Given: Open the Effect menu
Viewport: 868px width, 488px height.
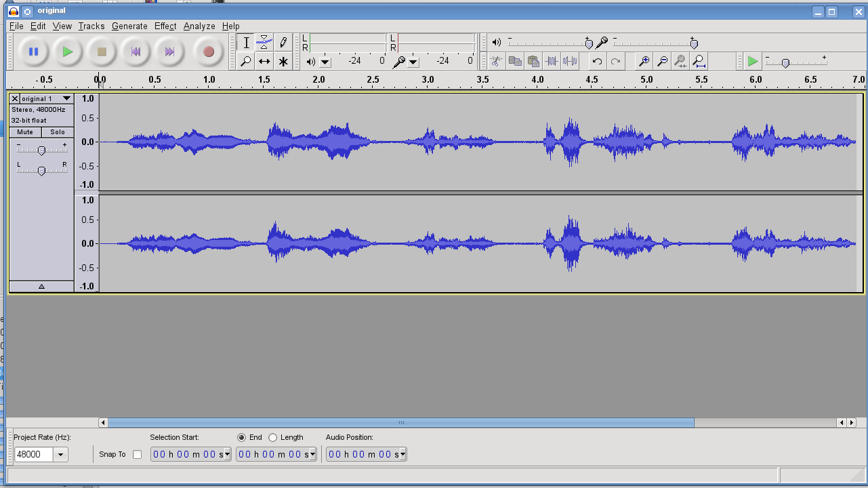Looking at the screenshot, I should coord(165,26).
